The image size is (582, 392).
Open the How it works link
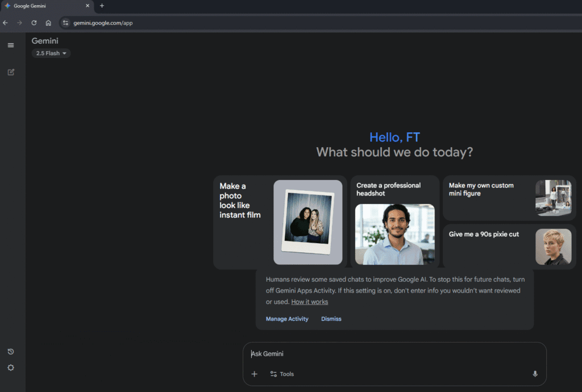[310, 302]
